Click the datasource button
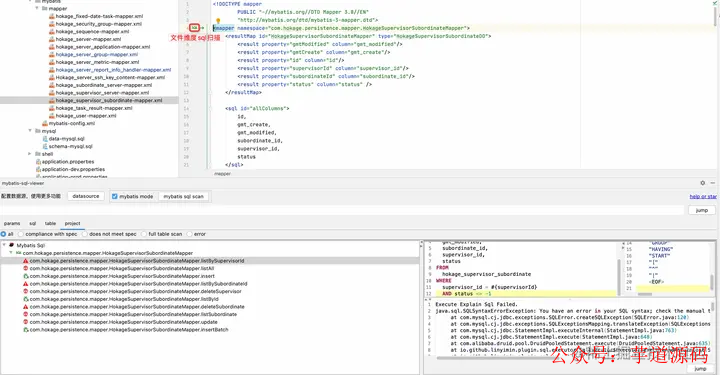Image resolution: width=720 pixels, height=375 pixels. [x=86, y=196]
